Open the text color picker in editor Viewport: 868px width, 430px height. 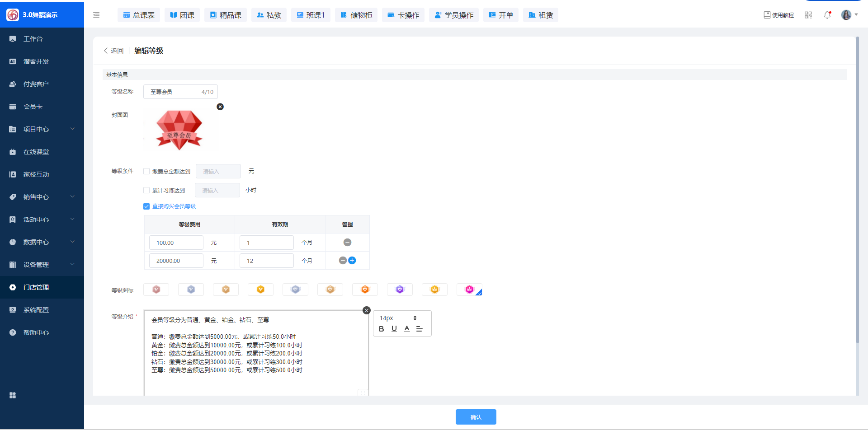(x=407, y=329)
